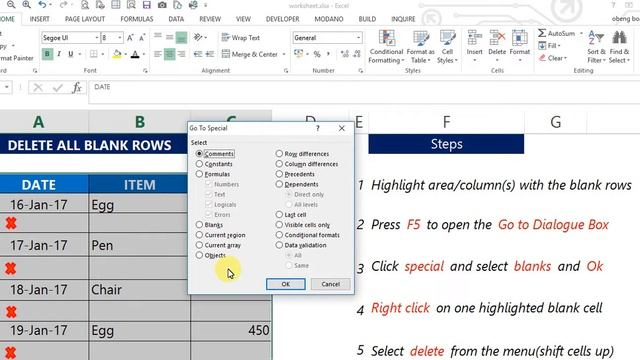Click OK in Go To Special dialog
The width and height of the screenshot is (640, 360).
[x=286, y=284]
